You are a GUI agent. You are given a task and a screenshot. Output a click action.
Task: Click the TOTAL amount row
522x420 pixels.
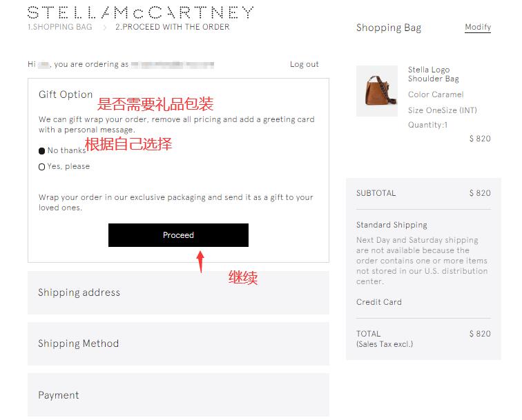pos(423,339)
